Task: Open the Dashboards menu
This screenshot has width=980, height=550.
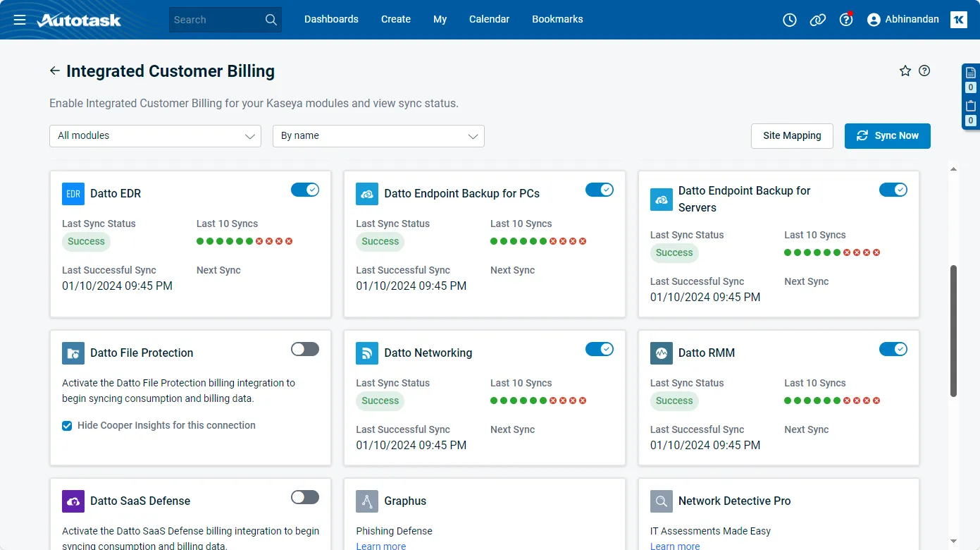Action: 331,20
